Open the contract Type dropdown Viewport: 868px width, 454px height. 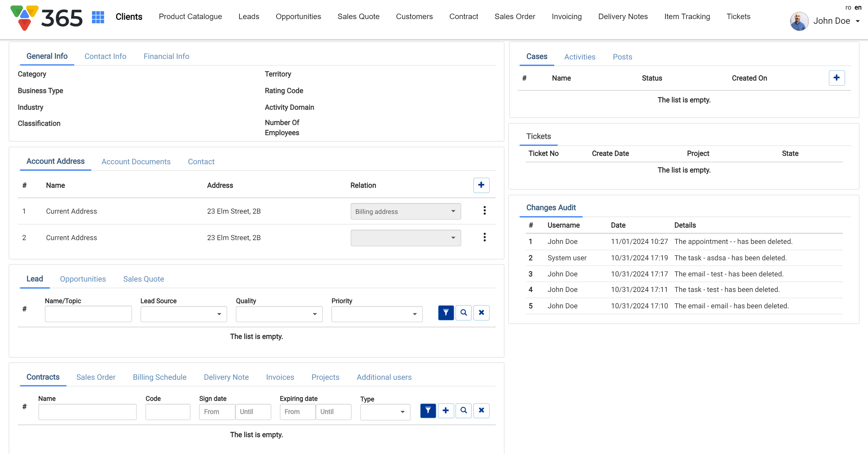(385, 412)
